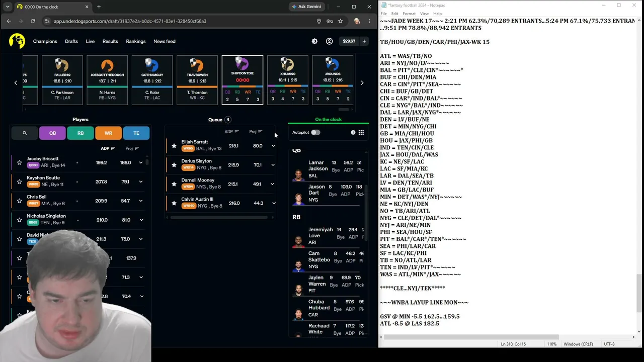Click the plus icon beside $29.67 balance
The image size is (644, 362).
click(364, 41)
